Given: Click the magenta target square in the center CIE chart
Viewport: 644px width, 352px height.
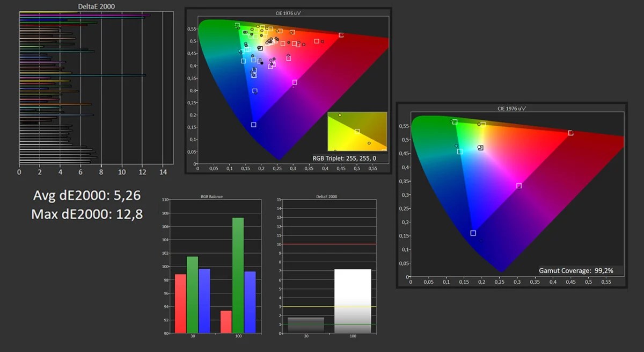Looking at the screenshot, I should [295, 82].
